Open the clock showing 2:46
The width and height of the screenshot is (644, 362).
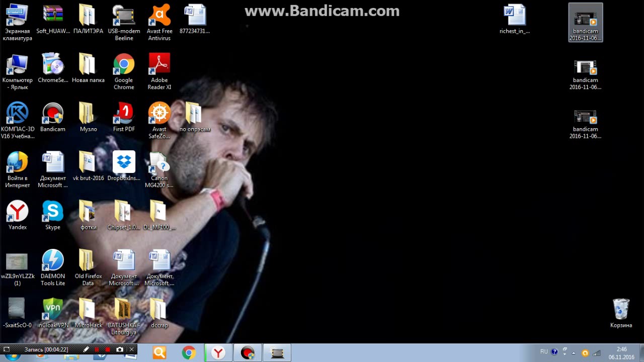click(x=621, y=353)
